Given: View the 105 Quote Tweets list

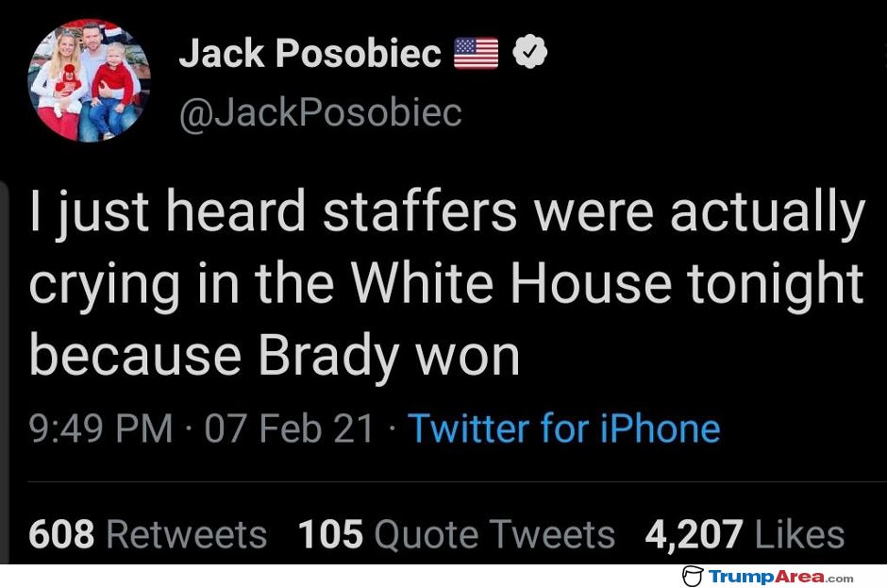Looking at the screenshot, I should coord(457,533).
